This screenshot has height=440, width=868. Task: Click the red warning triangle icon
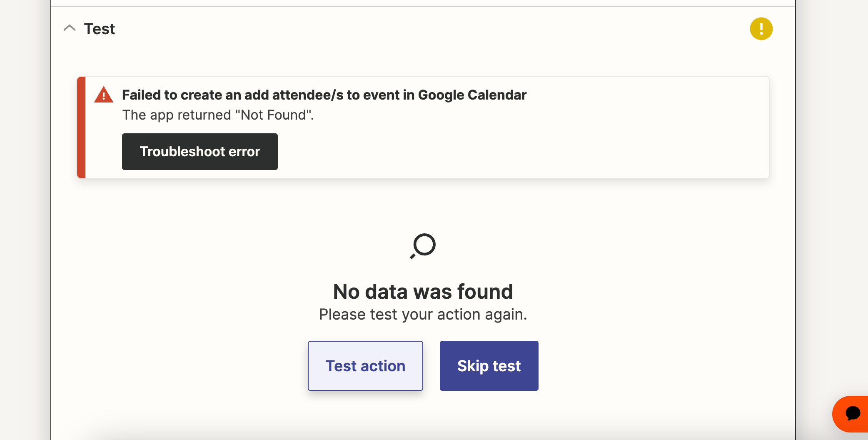(x=104, y=95)
